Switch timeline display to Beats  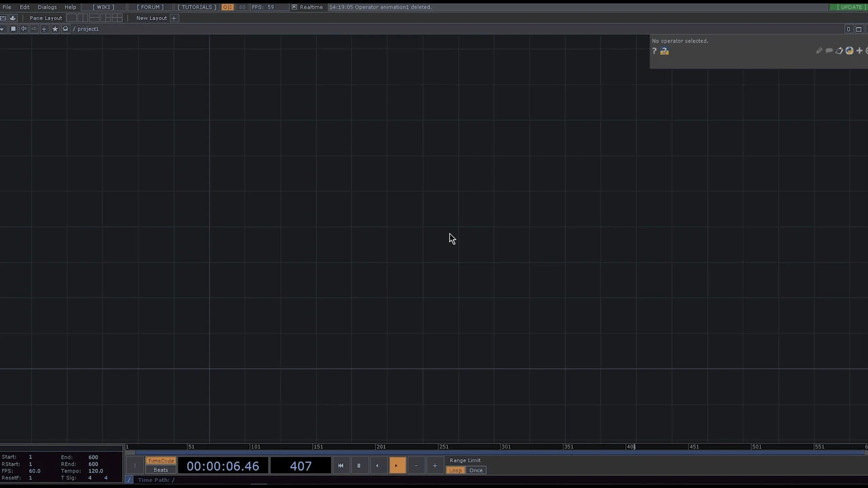[x=161, y=470]
